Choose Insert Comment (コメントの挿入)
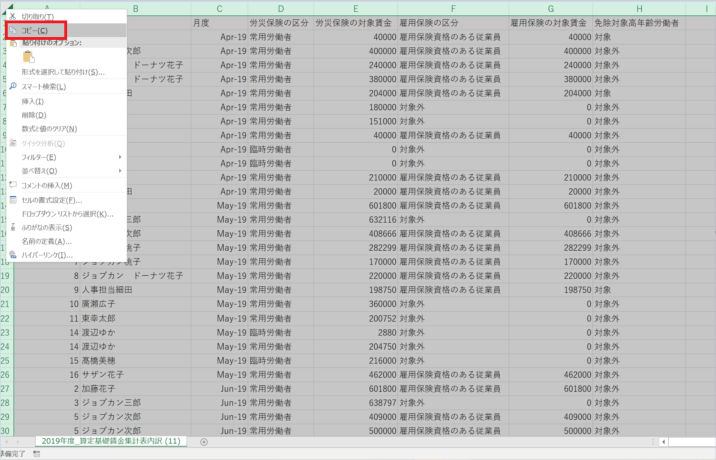 [67, 185]
